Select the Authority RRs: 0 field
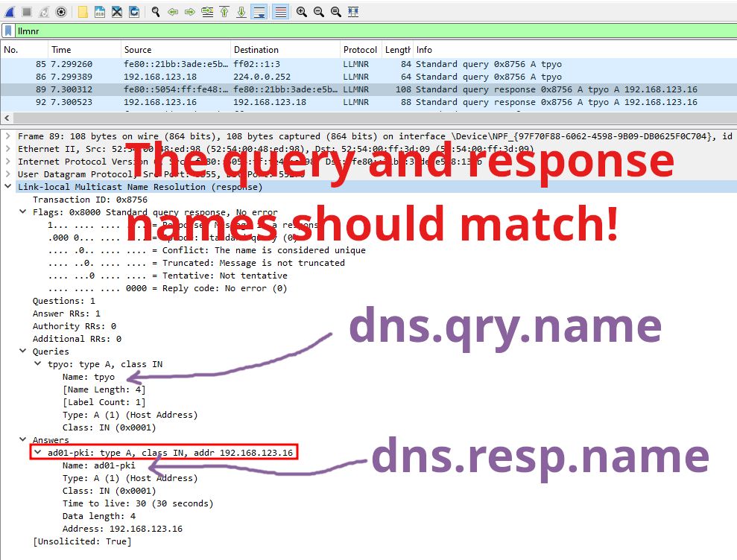The height and width of the screenshot is (560, 737). (x=75, y=326)
